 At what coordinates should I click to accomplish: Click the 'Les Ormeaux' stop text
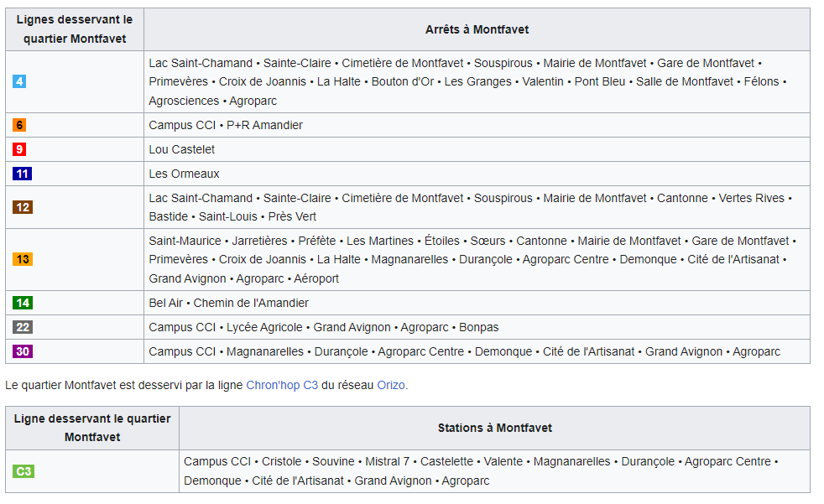184,174
